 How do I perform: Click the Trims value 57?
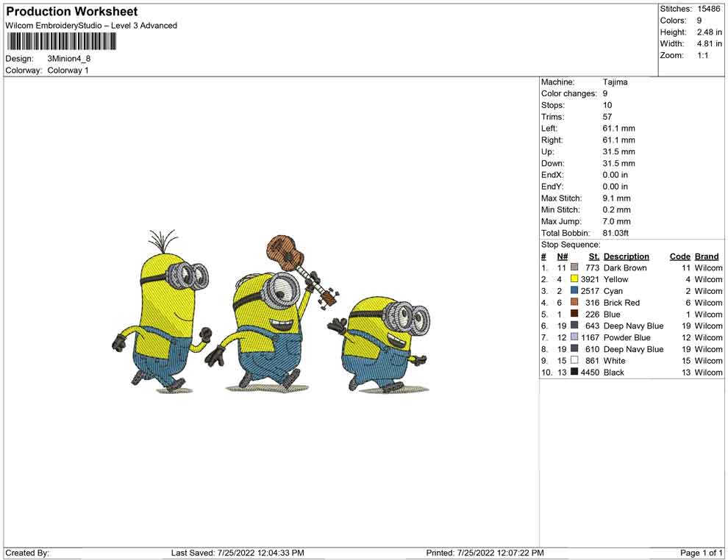[607, 117]
